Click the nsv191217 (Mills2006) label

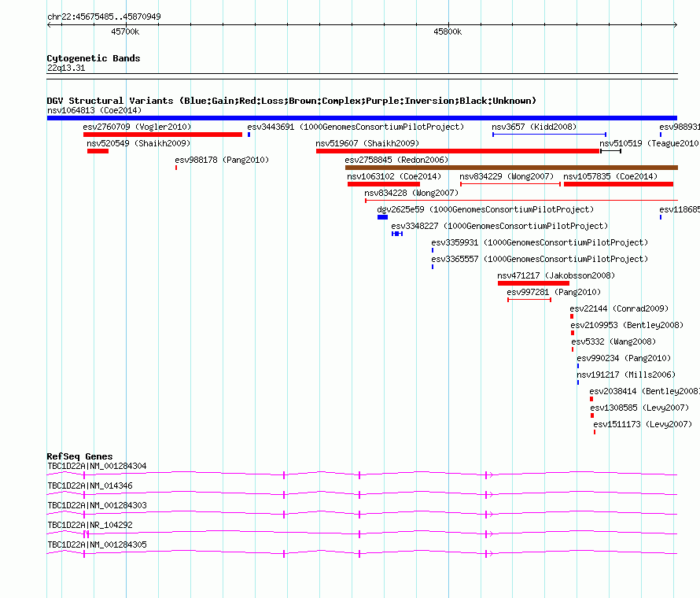point(626,375)
